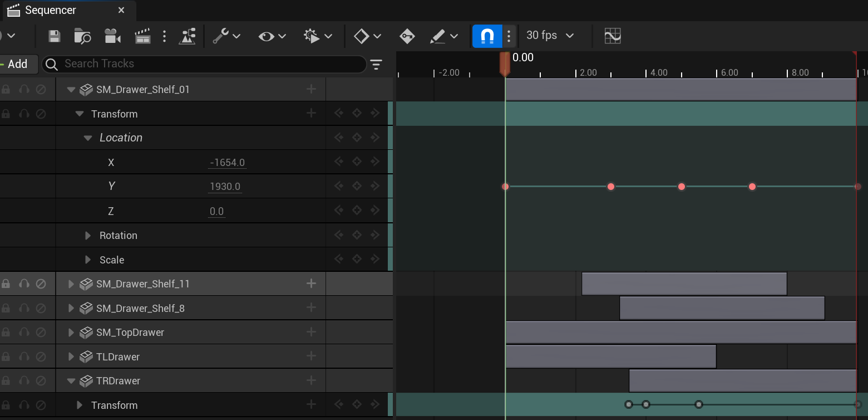Click the Add track button

point(17,64)
